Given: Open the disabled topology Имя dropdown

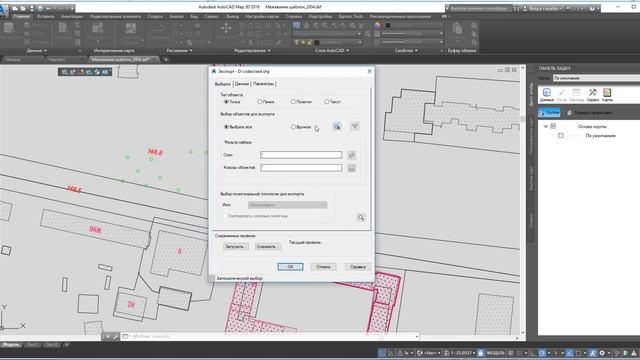Looking at the screenshot, I should click(288, 205).
